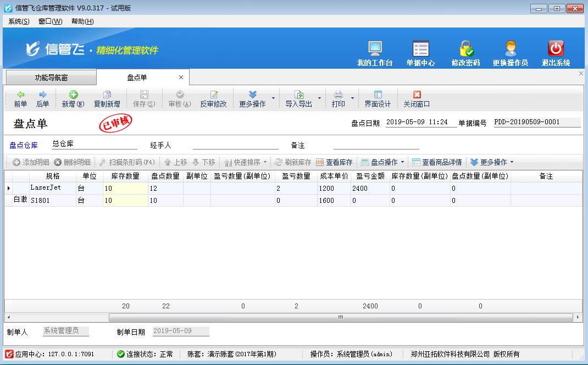Open the 系统(S) menu
This screenshot has width=588, height=365.
click(x=19, y=21)
